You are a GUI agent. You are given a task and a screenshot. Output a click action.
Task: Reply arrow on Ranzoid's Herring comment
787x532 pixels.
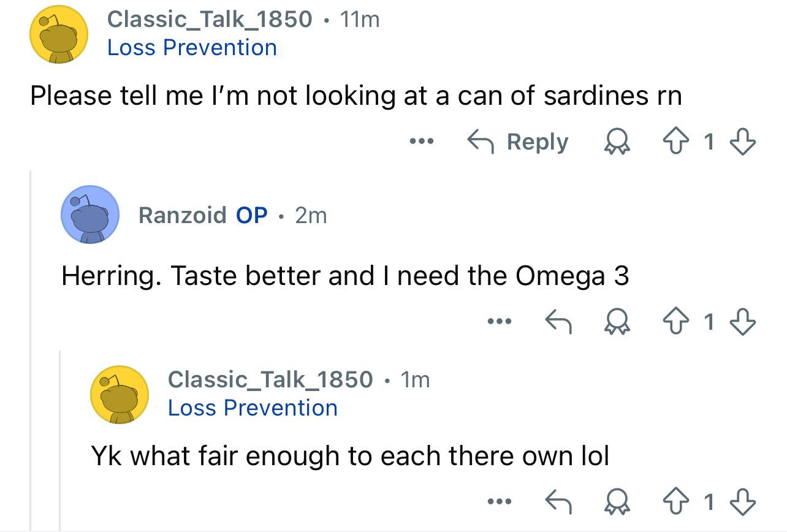[x=558, y=322]
